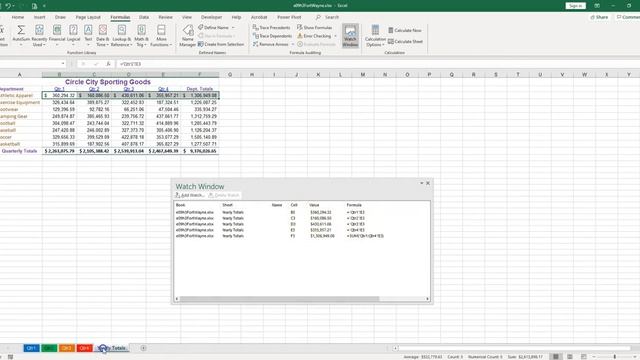Switch to the Review tab
640x360 pixels.
[165, 17]
